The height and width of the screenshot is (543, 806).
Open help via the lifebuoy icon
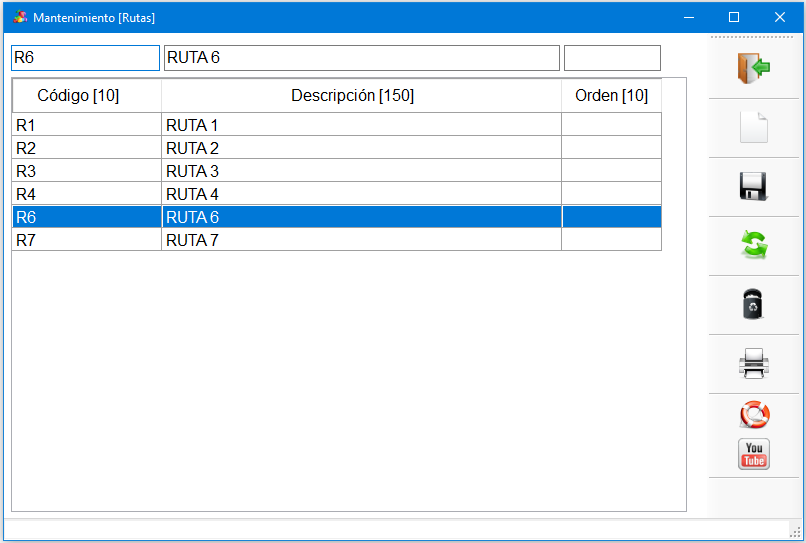pos(755,414)
